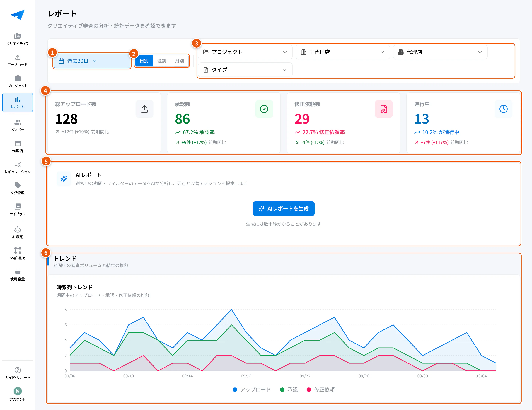Click the 67.2% 承認率 text
Image resolution: width=532 pixels, height=410 pixels.
(x=199, y=132)
